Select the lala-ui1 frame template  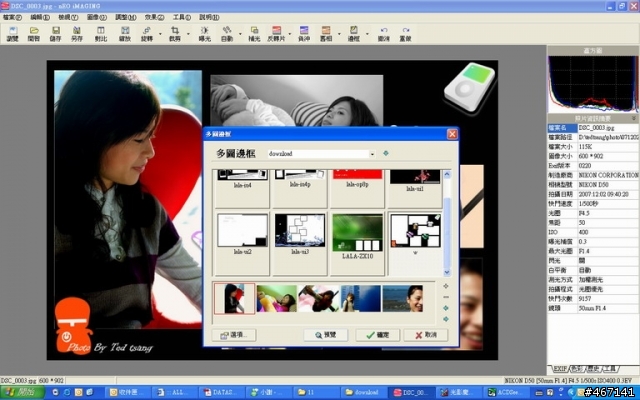(x=415, y=188)
